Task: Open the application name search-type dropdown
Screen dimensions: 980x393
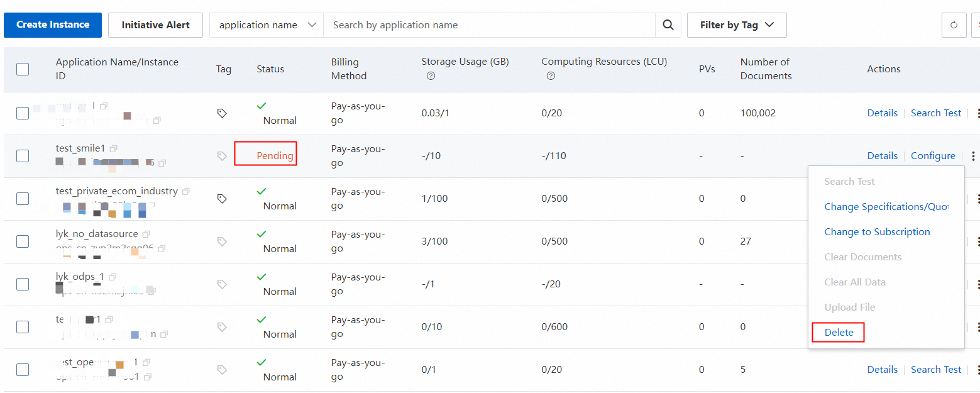Action: 267,25
